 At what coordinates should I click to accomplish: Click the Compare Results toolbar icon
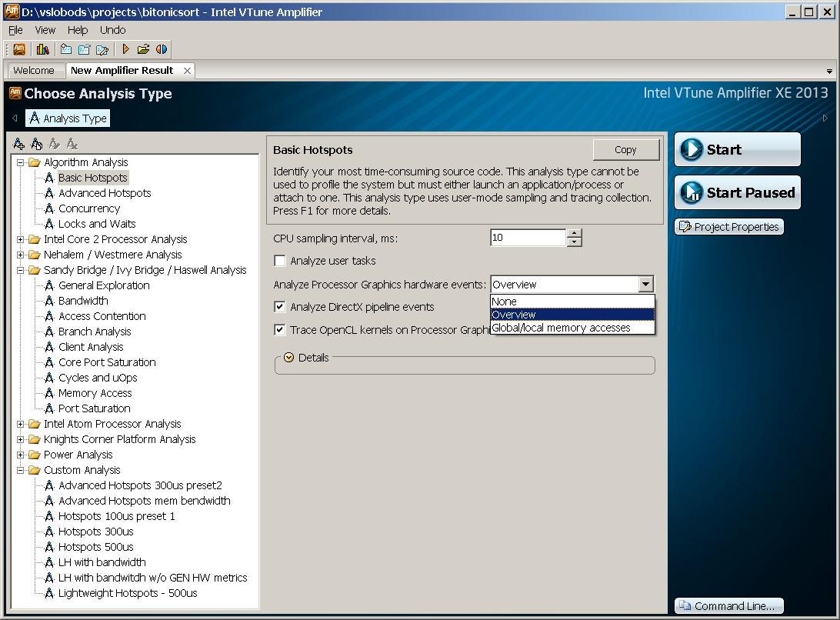(x=162, y=49)
